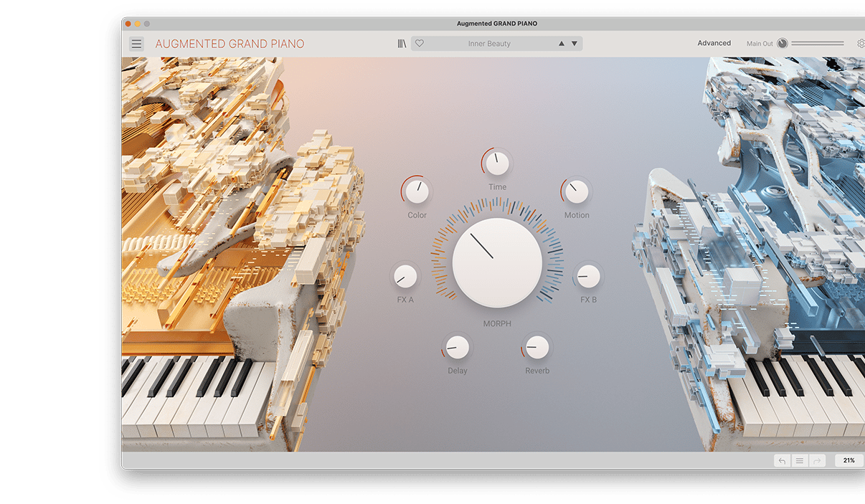Viewport: 865px width, 504px height.
Task: Click the Reverb label text
Action: click(x=537, y=371)
